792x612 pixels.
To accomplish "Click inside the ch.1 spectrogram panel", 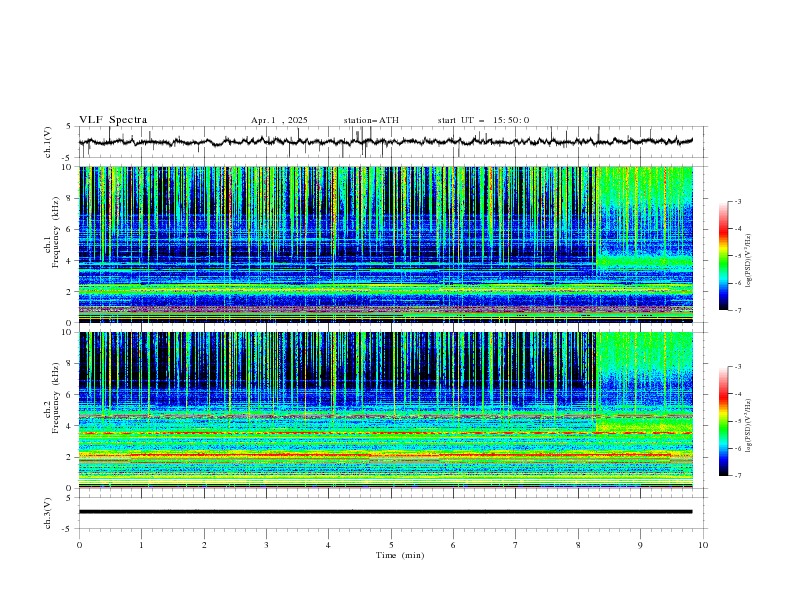I will click(386, 244).
